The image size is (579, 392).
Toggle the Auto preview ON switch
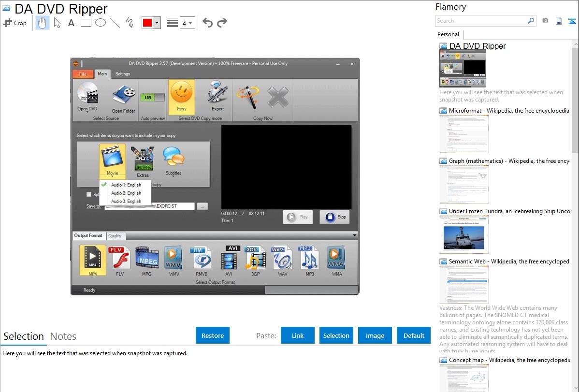click(153, 98)
